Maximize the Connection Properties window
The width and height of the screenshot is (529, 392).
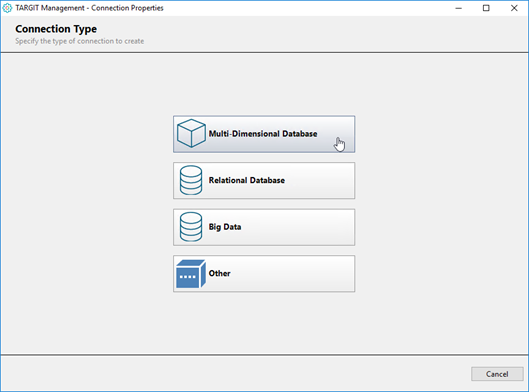[486, 8]
